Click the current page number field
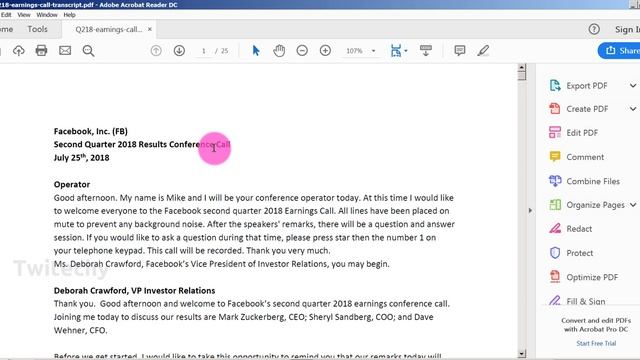The image size is (640, 360). [203, 51]
